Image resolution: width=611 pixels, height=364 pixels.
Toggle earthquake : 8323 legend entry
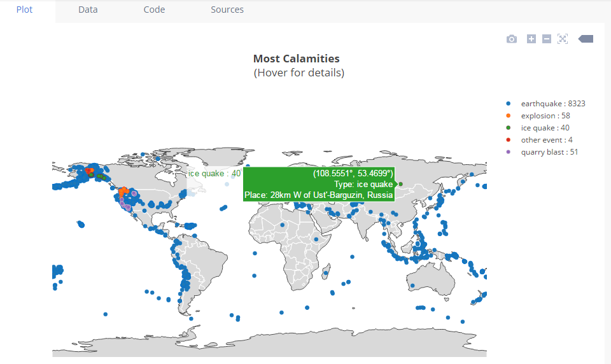546,104
